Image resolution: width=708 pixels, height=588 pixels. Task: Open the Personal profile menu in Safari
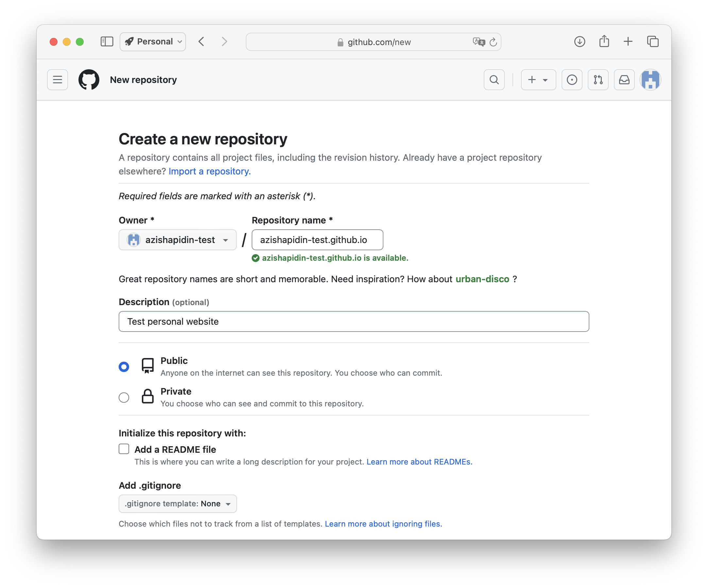153,42
